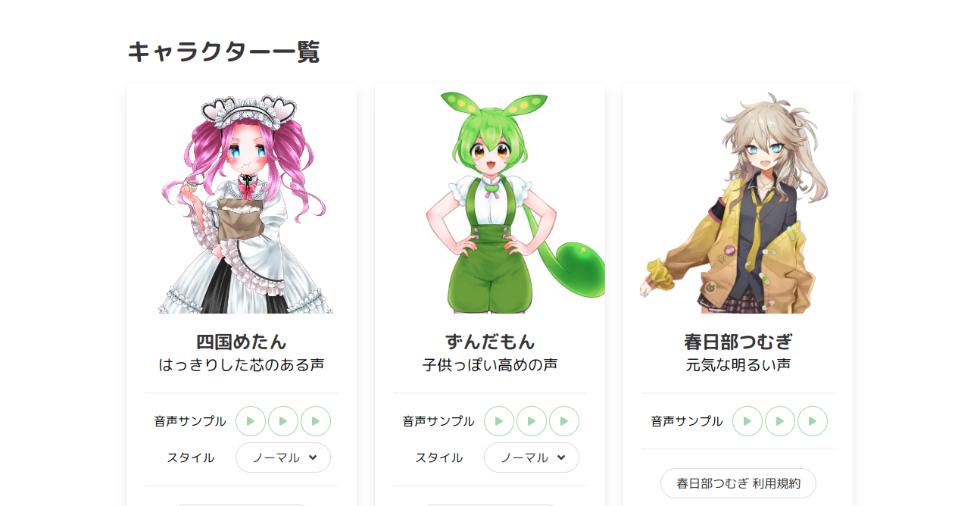The image size is (980, 506).
Task: Play first voice sample for 春日部つむぎ
Action: (747, 421)
